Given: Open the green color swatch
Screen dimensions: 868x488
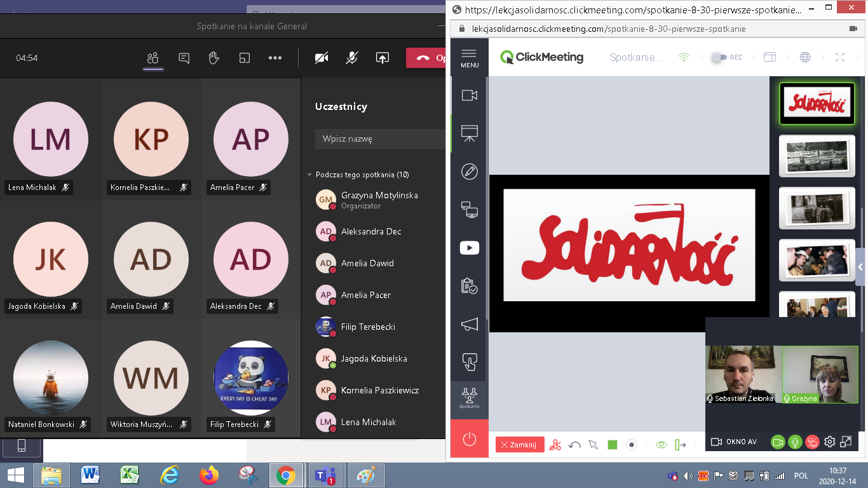Looking at the screenshot, I should [x=613, y=445].
